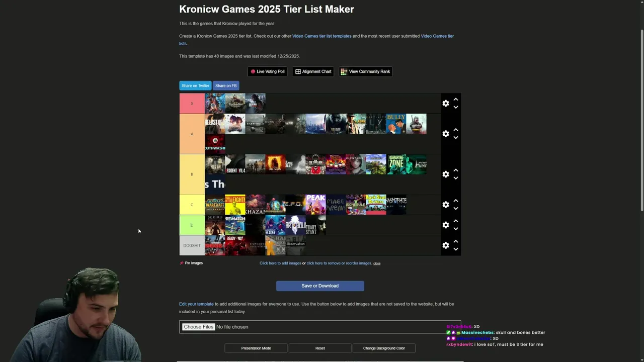This screenshot has height=362, width=644.
Task: Select the Oblivion thumbnail
Action: (x=275, y=164)
